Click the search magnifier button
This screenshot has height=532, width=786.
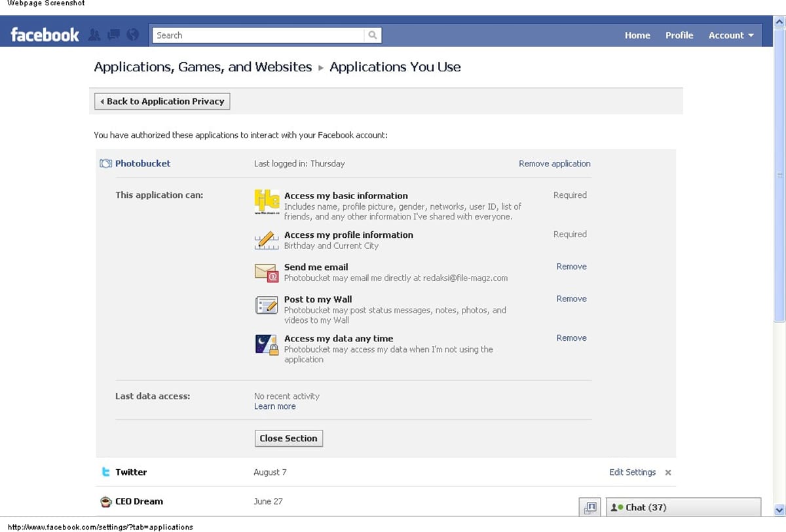[x=373, y=35]
